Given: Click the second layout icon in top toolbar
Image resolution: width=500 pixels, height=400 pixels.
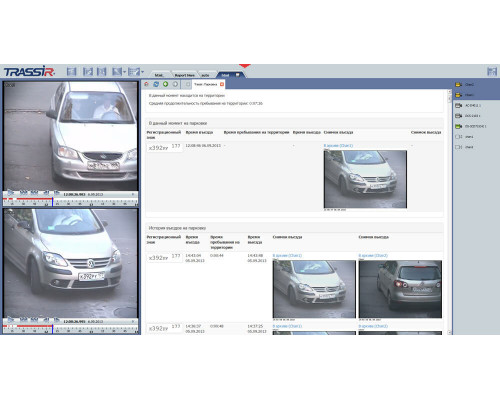Looking at the screenshot, I should 88,71.
